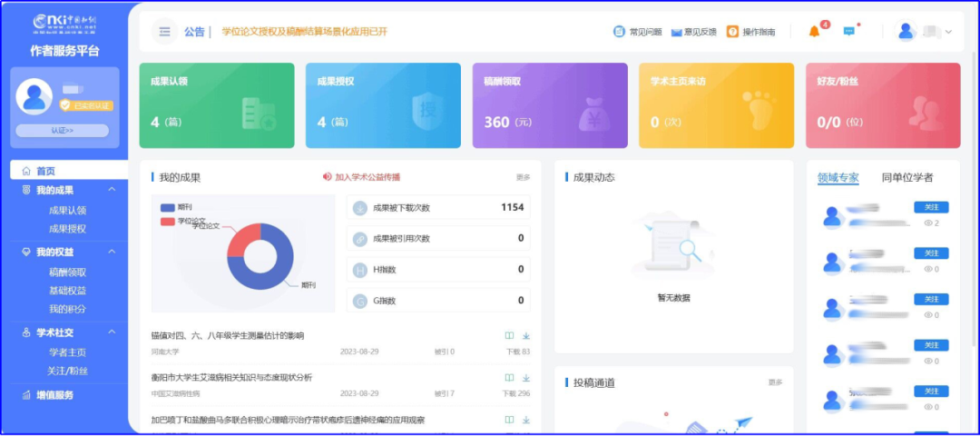This screenshot has width=980, height=436.
Task: Collapse the 我的成果 sidebar section
Action: click(112, 190)
